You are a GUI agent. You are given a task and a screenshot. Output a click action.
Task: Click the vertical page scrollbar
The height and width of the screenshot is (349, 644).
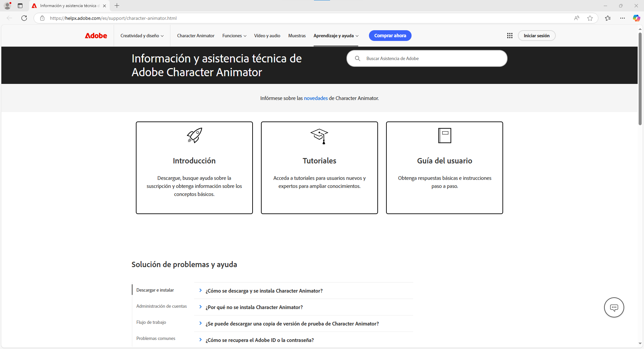click(x=640, y=79)
